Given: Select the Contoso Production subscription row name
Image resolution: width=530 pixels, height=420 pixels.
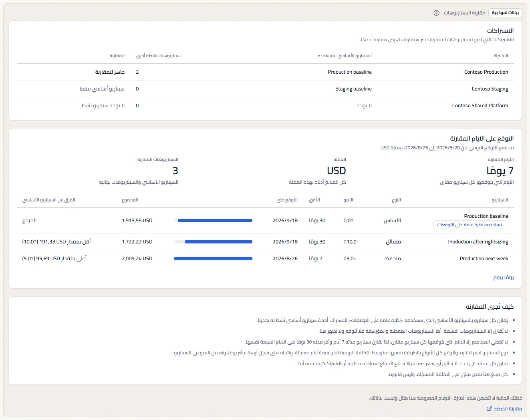Looking at the screenshot, I should [x=486, y=72].
